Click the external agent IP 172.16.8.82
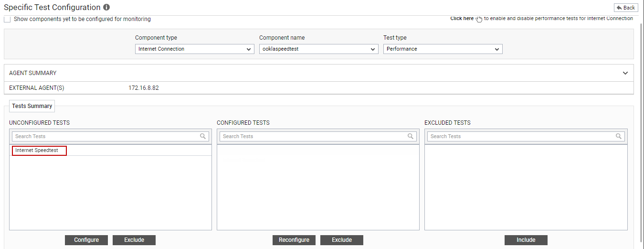This screenshot has width=644, height=249. (144, 88)
